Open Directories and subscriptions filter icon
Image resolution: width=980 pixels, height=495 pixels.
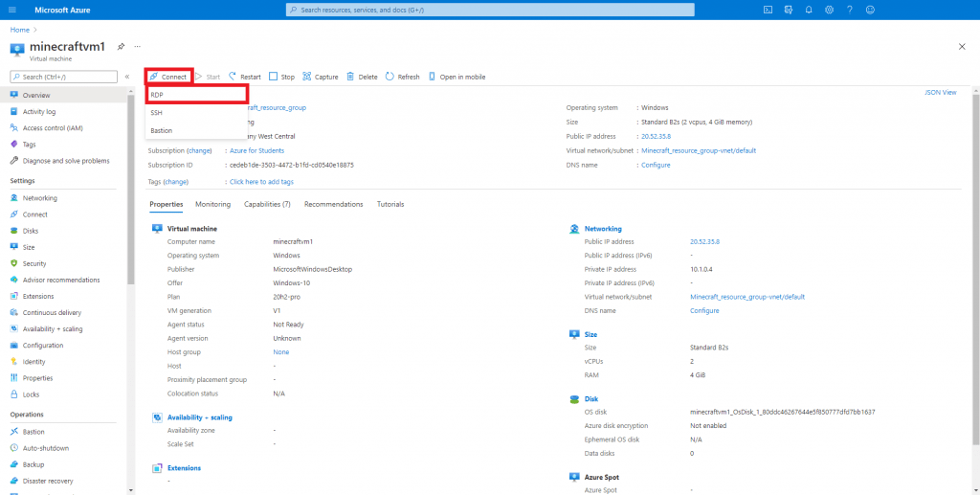point(789,10)
